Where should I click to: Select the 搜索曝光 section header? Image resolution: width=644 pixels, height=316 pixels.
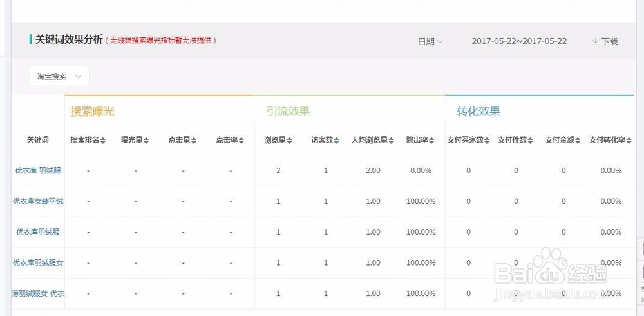92,112
